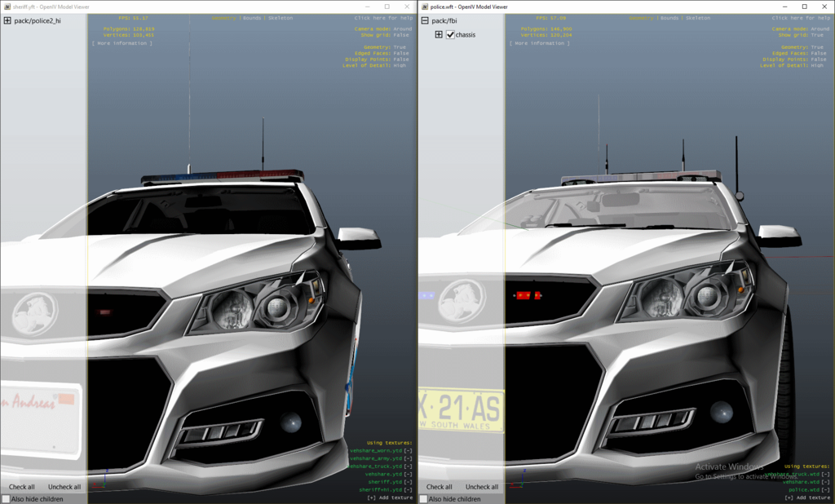Uncheck the chassis checkbox
Image resolution: width=835 pixels, height=504 pixels.
pyautogui.click(x=450, y=35)
